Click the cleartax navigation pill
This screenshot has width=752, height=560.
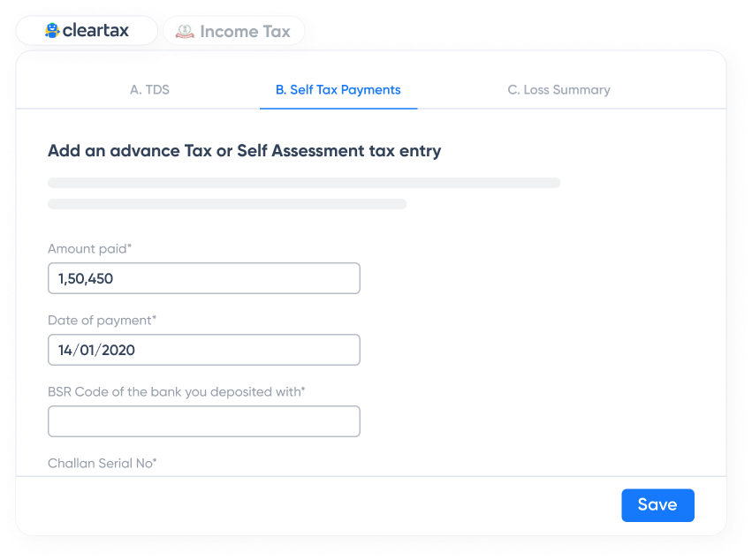[x=86, y=30]
